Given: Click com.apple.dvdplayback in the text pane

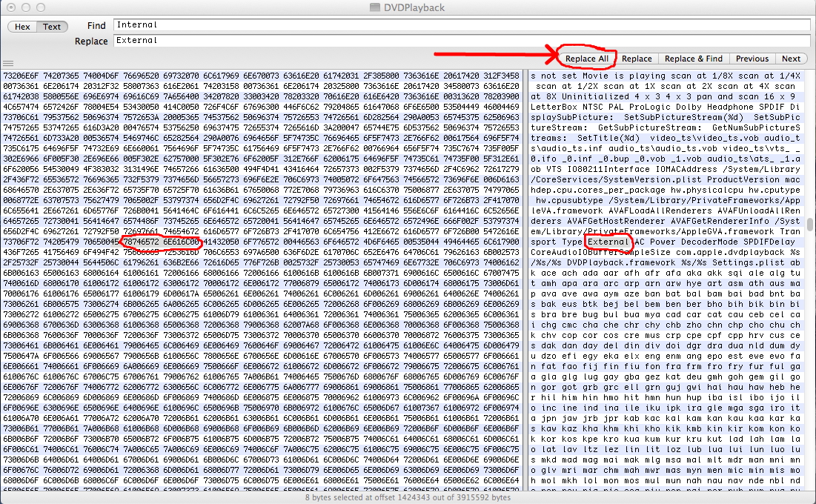Looking at the screenshot, I should pyautogui.click(x=730, y=252).
